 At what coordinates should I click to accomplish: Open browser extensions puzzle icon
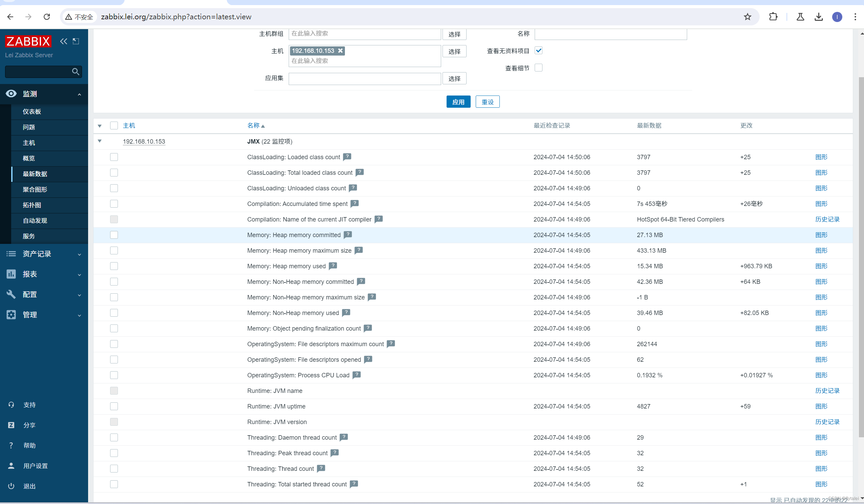click(773, 17)
